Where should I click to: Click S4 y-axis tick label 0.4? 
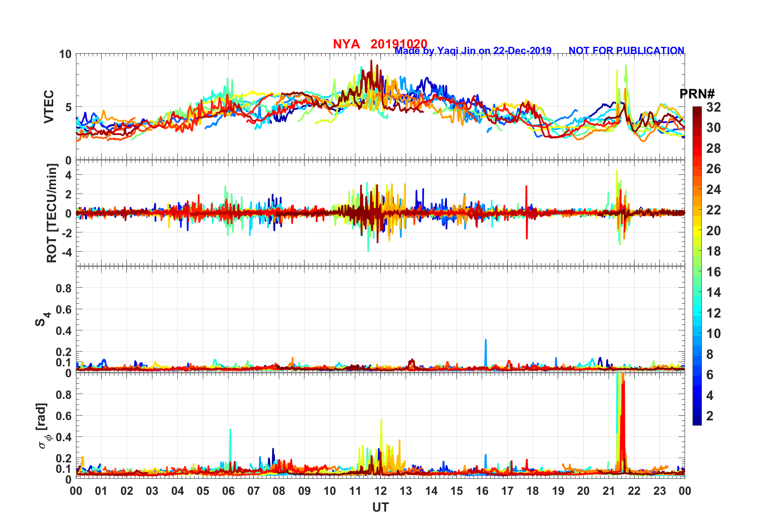(x=64, y=330)
